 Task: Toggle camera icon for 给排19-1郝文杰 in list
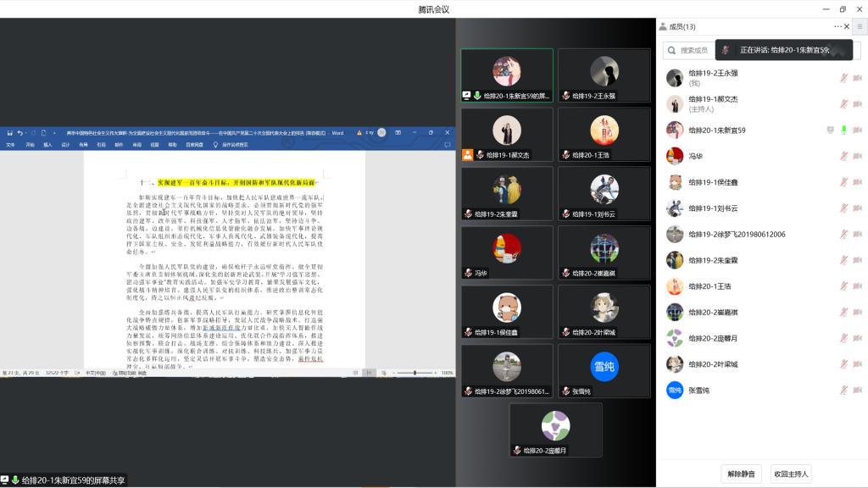tap(857, 104)
